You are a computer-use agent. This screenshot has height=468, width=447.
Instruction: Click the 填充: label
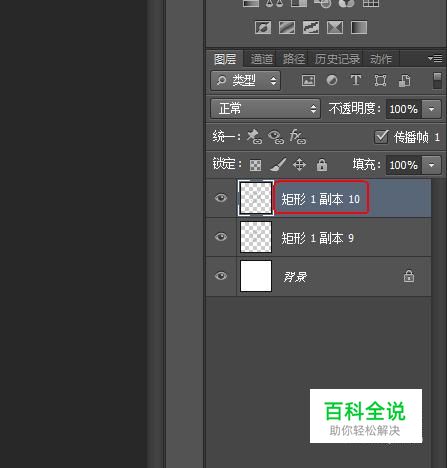coord(366,164)
